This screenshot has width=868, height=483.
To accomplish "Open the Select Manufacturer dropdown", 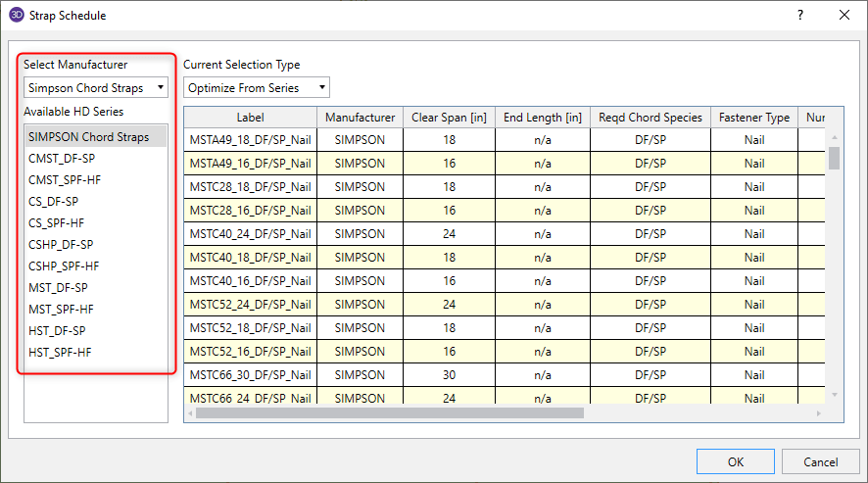I will [x=96, y=88].
